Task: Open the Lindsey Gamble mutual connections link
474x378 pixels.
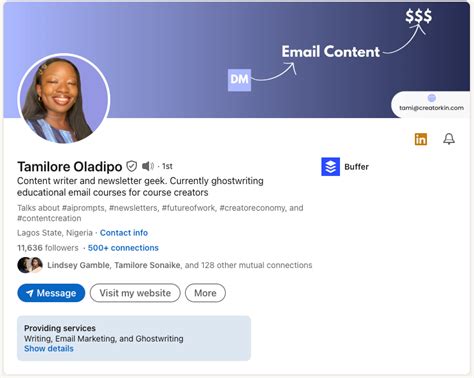Action: pyautogui.click(x=180, y=265)
